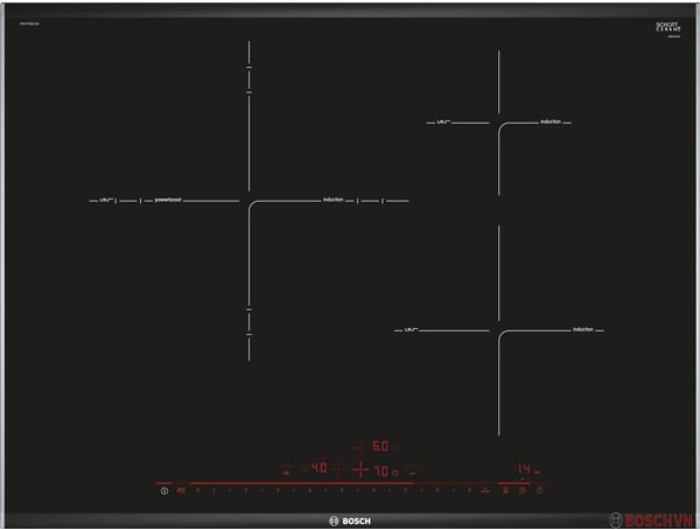Tap the timer clock icon at the far right
The height and width of the screenshot is (529, 700).
click(539, 490)
